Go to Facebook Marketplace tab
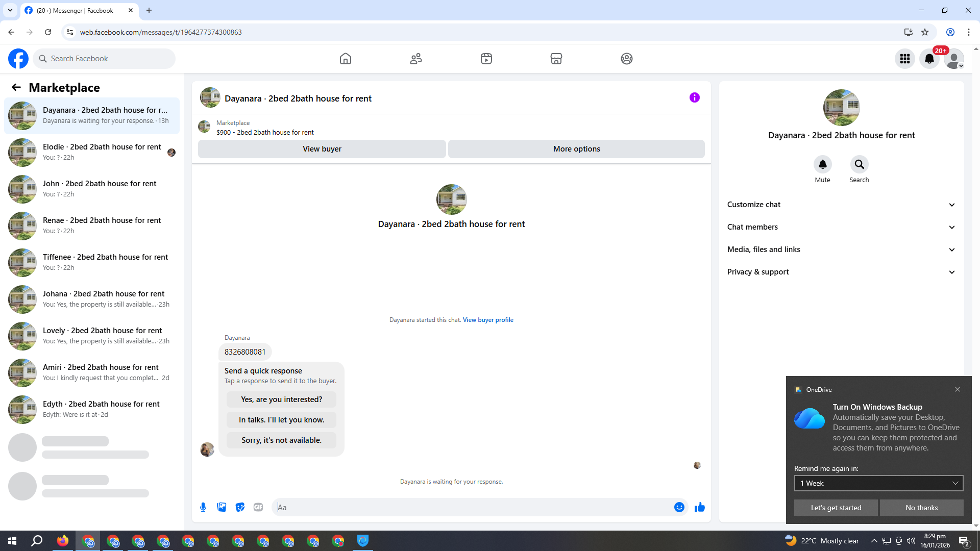 (556, 59)
